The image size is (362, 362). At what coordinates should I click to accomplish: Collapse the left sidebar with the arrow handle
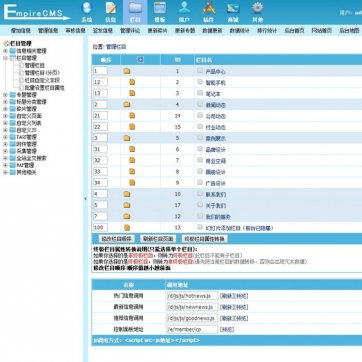click(x=85, y=199)
